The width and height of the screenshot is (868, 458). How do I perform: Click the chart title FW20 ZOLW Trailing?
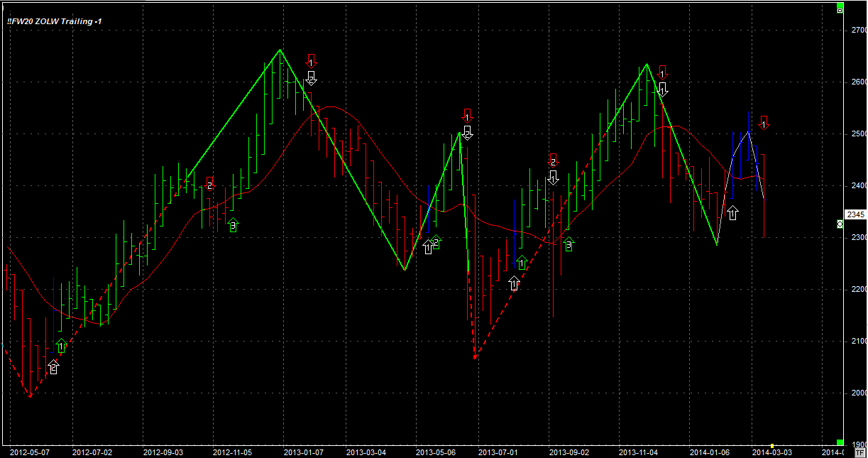pyautogui.click(x=55, y=21)
